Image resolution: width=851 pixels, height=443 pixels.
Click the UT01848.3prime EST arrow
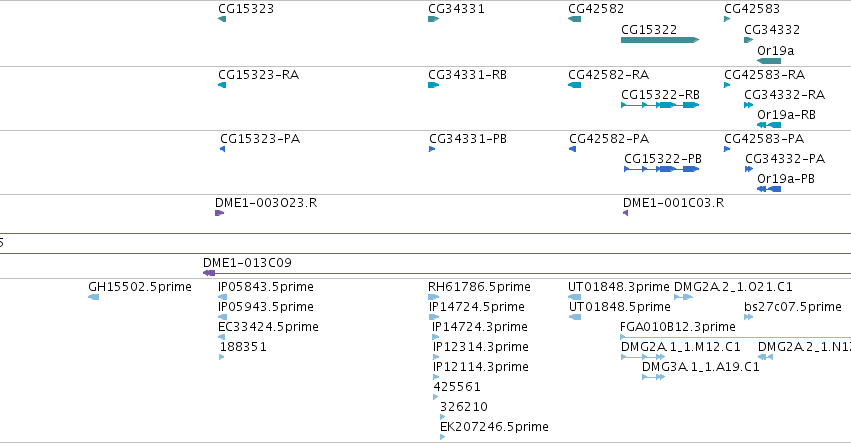click(574, 297)
